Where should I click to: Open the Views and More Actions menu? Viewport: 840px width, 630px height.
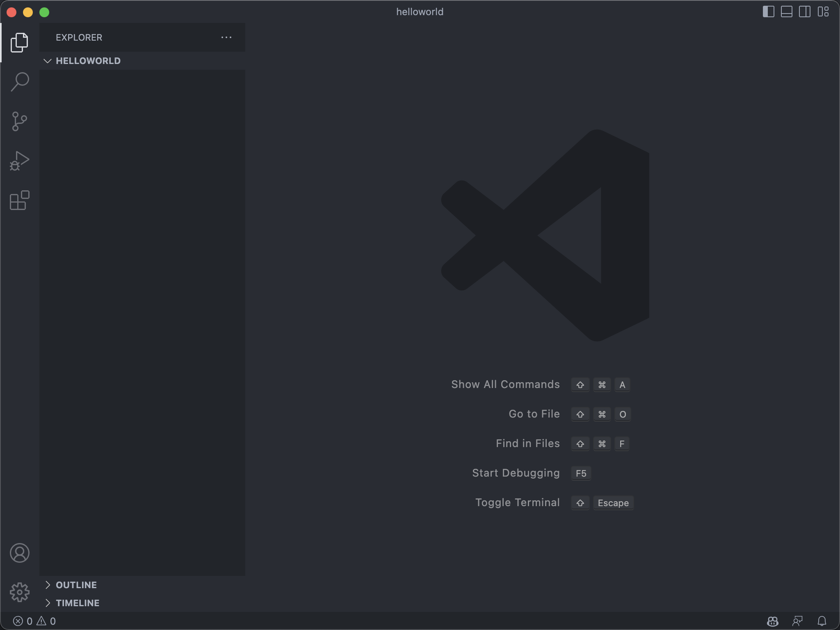click(226, 37)
